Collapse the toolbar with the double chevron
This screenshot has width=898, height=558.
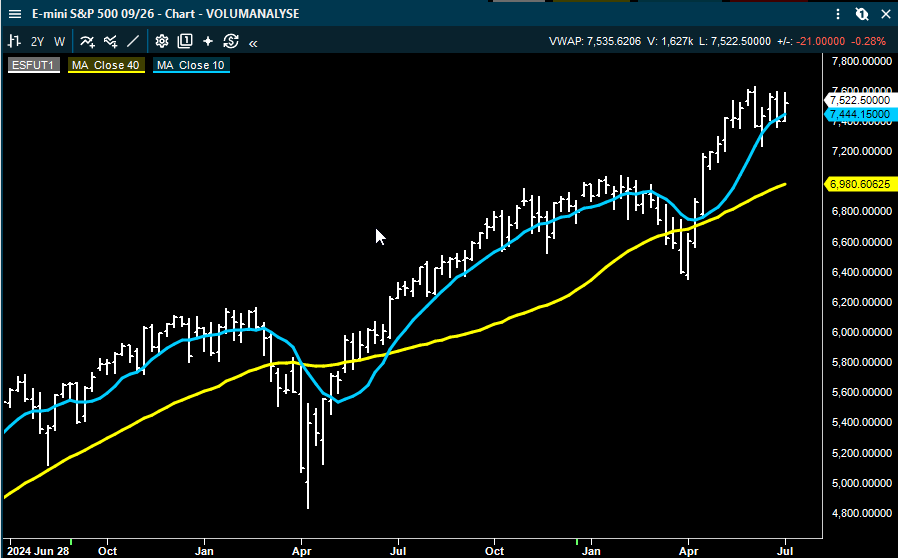pyautogui.click(x=253, y=43)
